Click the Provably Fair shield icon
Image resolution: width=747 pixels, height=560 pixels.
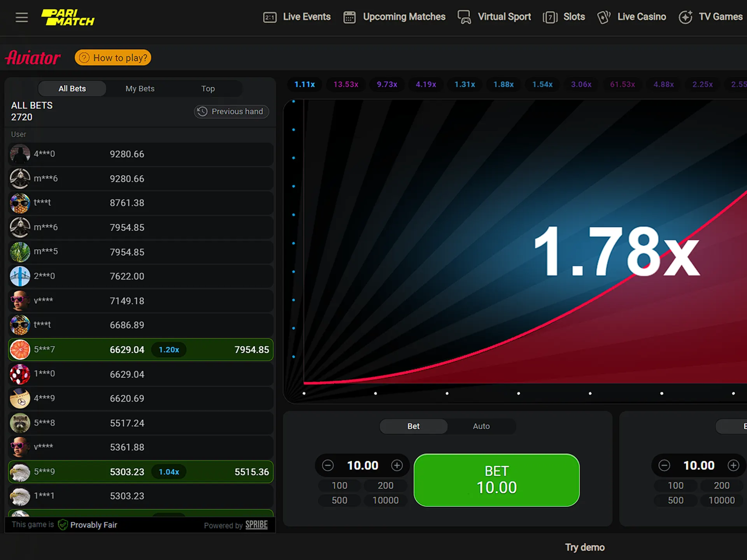63,525
